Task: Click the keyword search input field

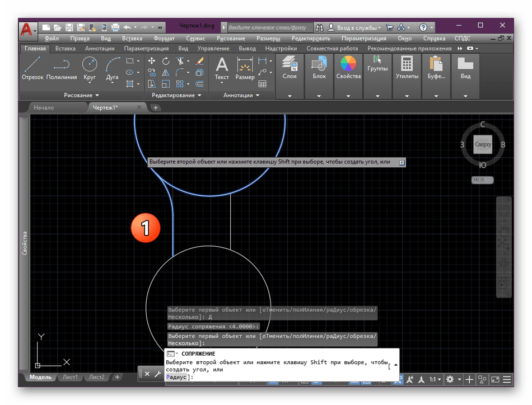Action: tap(269, 27)
